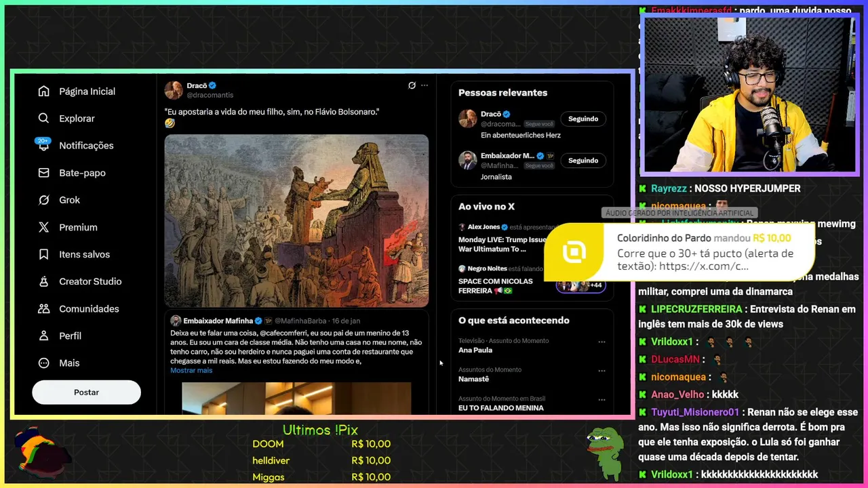Click helldiver entry in Ultimos Pix
Screen dimensions: 868x488
[321, 461]
